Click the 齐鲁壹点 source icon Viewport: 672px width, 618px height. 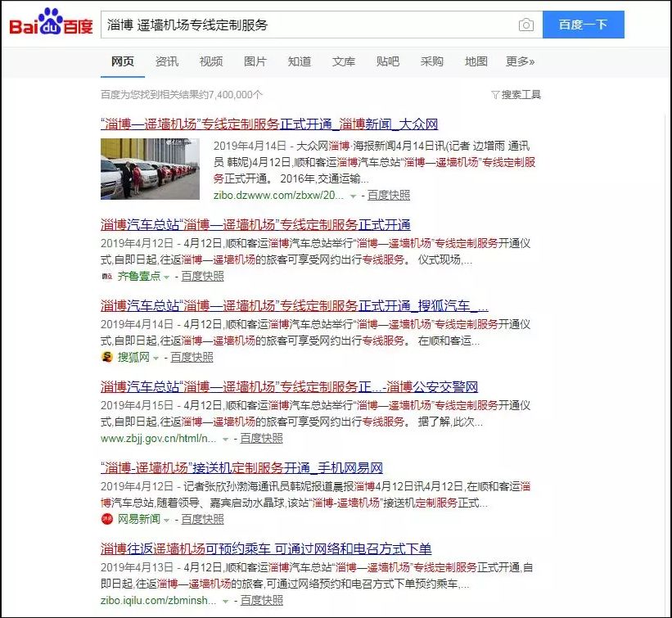[x=106, y=277]
